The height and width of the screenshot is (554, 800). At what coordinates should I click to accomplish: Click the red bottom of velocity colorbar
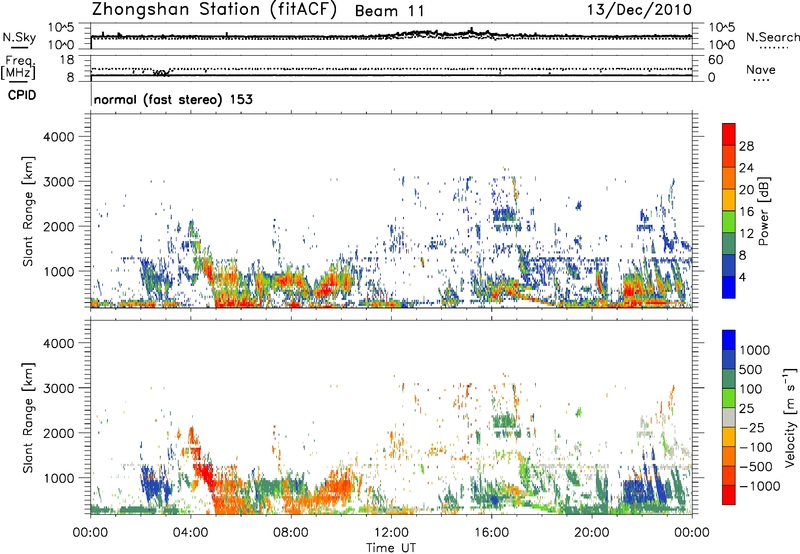coord(729,495)
